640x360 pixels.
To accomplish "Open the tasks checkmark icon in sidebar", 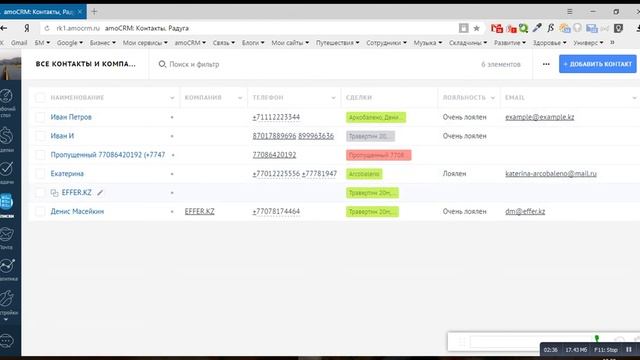I will [x=6, y=168].
